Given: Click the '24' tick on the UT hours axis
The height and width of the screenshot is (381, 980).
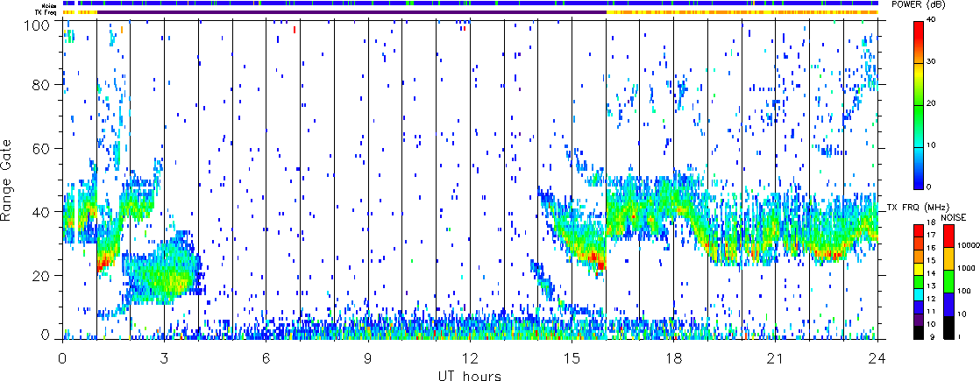Looking at the screenshot, I should coord(877,358).
